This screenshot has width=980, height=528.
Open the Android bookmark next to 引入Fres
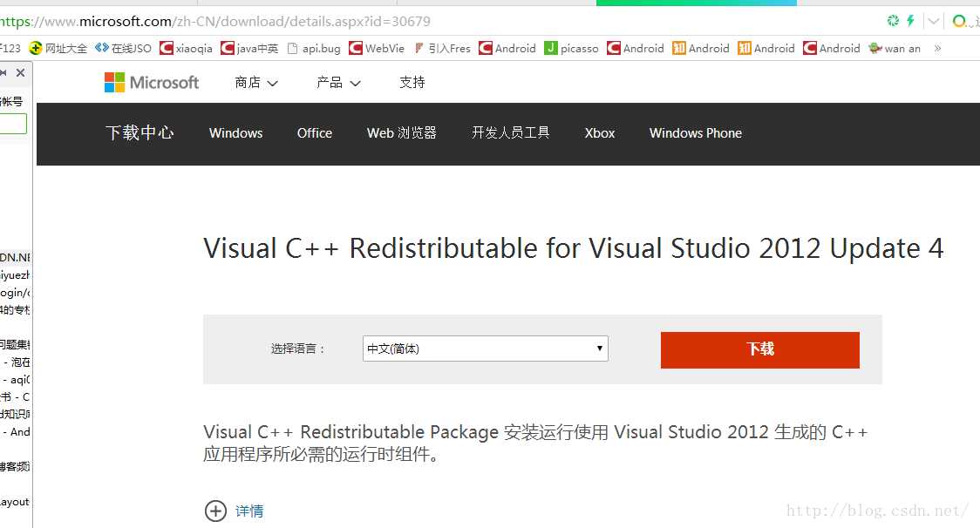click(507, 48)
